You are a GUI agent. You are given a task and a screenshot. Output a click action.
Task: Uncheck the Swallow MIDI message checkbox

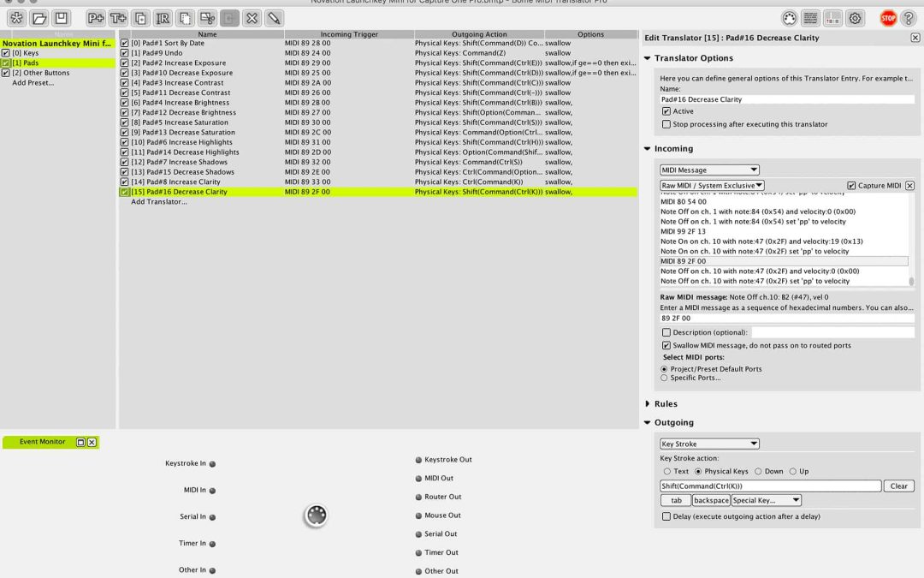(x=666, y=345)
